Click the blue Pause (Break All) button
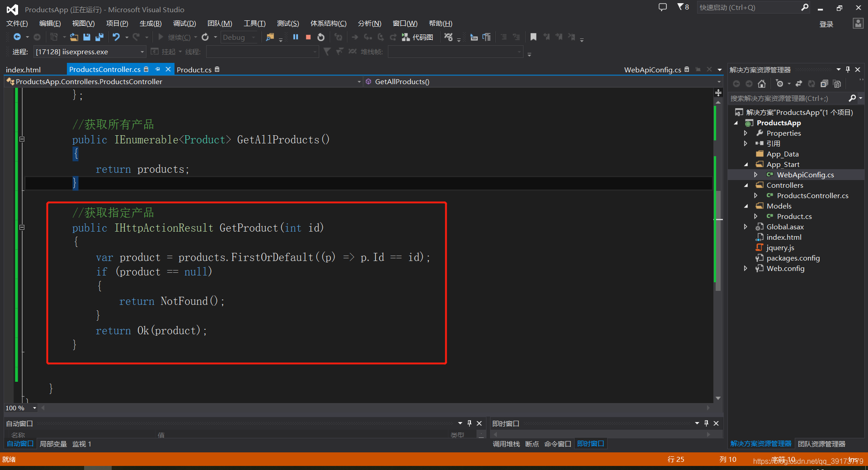The image size is (868, 470). click(296, 37)
